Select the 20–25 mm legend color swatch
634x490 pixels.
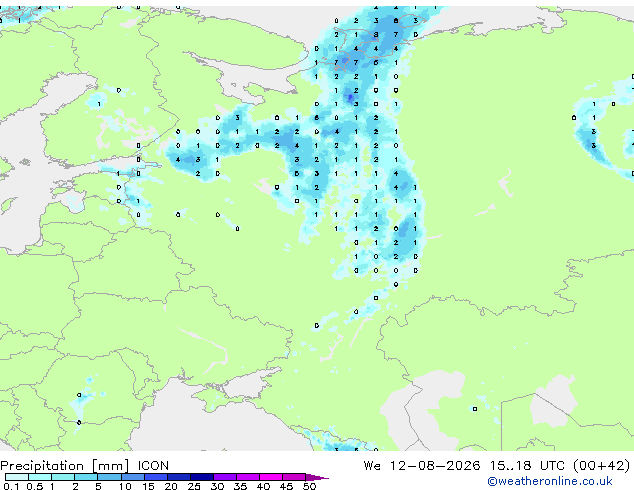pyautogui.click(x=178, y=477)
